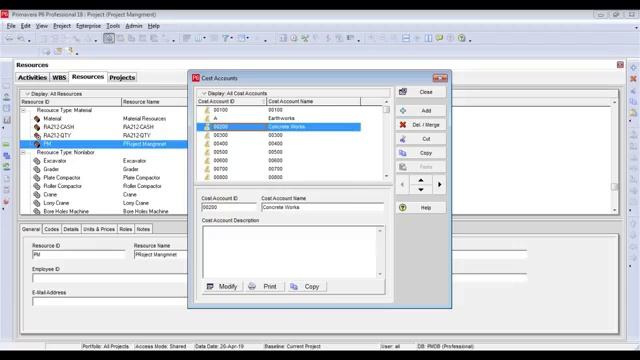Collapse Resource Type: Nonlabor group
640x360 pixels.
point(23,152)
